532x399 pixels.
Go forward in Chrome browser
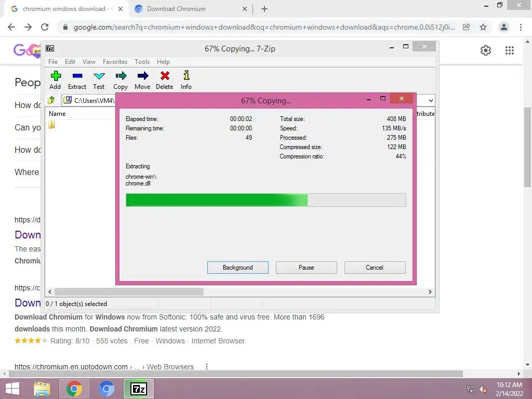point(28,27)
